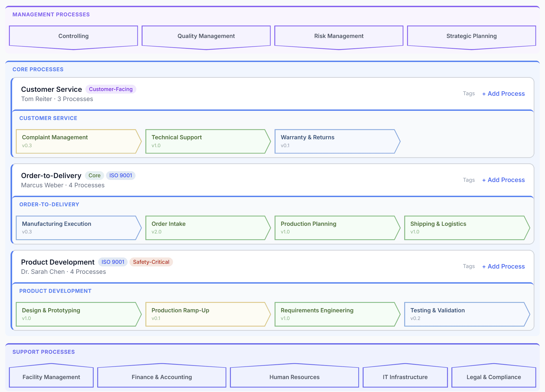Viewport: 545px width, 392px height.
Task: Open Finance & Accounting support process
Action: click(162, 377)
